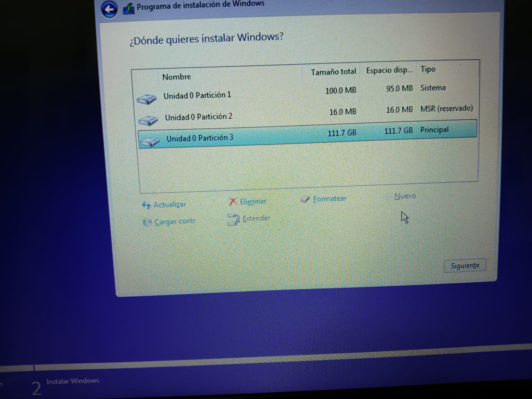Click the Actualizar refresh arrows icon
The height and width of the screenshot is (399, 532).
(x=146, y=205)
